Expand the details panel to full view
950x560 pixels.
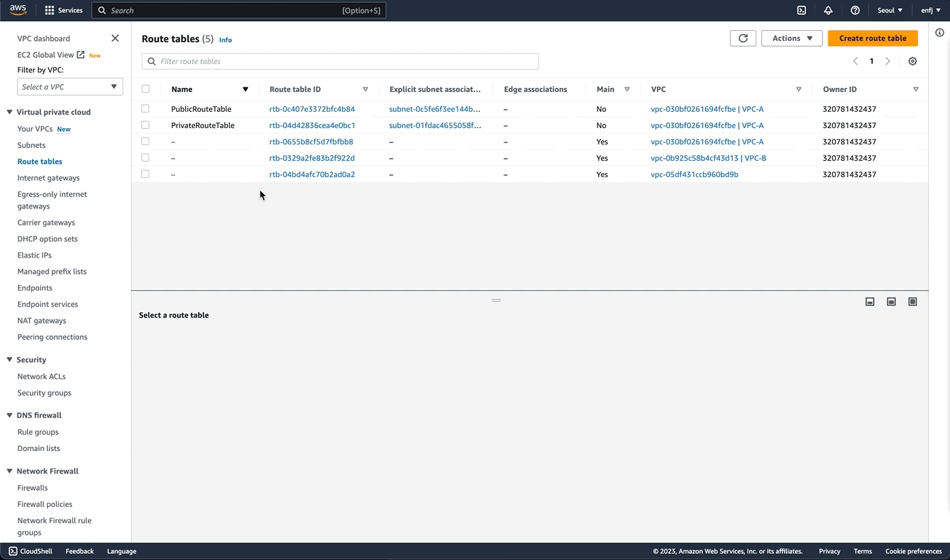point(913,302)
